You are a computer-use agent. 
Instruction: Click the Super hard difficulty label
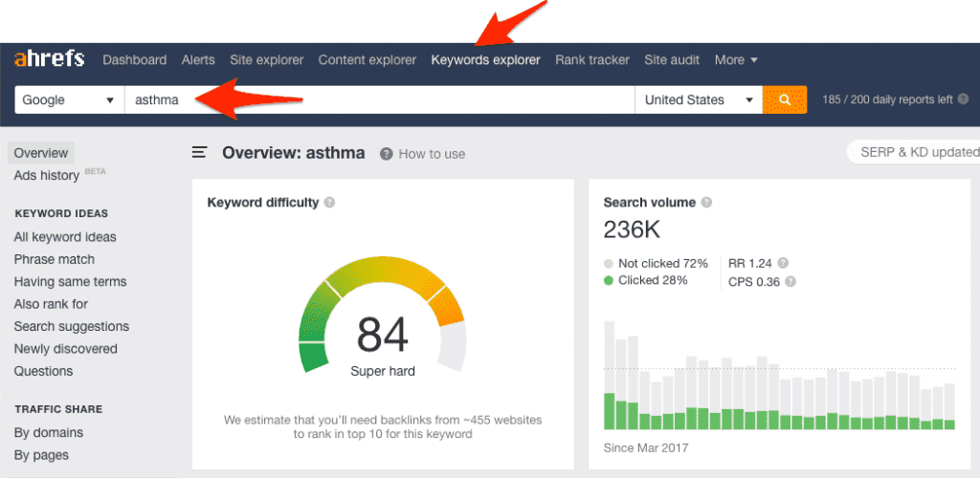point(383,372)
